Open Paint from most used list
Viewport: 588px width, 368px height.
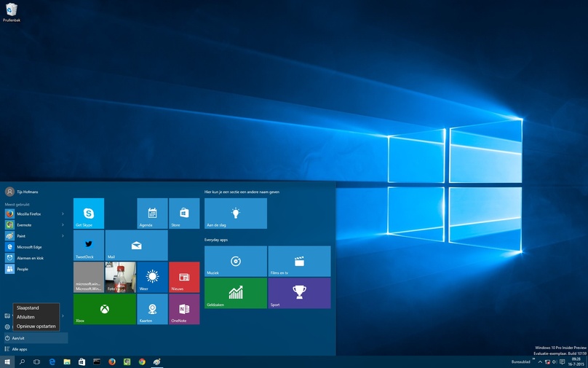coord(35,236)
